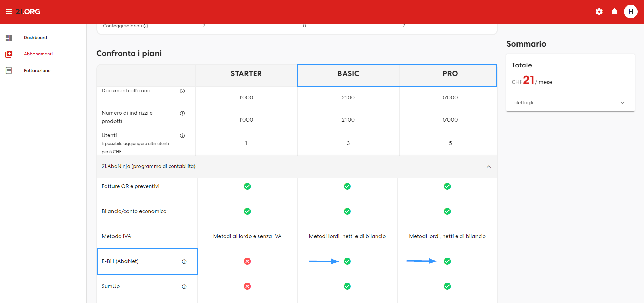Click the E-Bill (AbaNet) row label
Viewport: 644px width, 303px height.
coord(120,261)
